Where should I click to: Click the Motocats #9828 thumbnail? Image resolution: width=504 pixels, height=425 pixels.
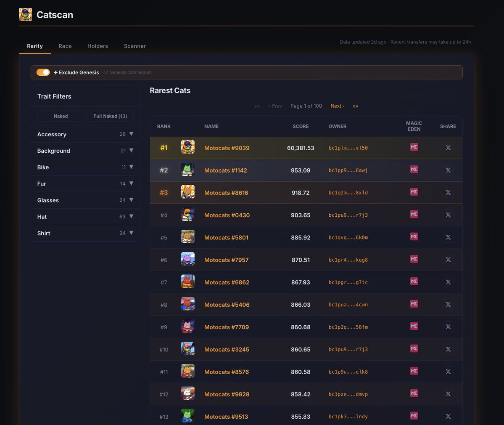(188, 393)
